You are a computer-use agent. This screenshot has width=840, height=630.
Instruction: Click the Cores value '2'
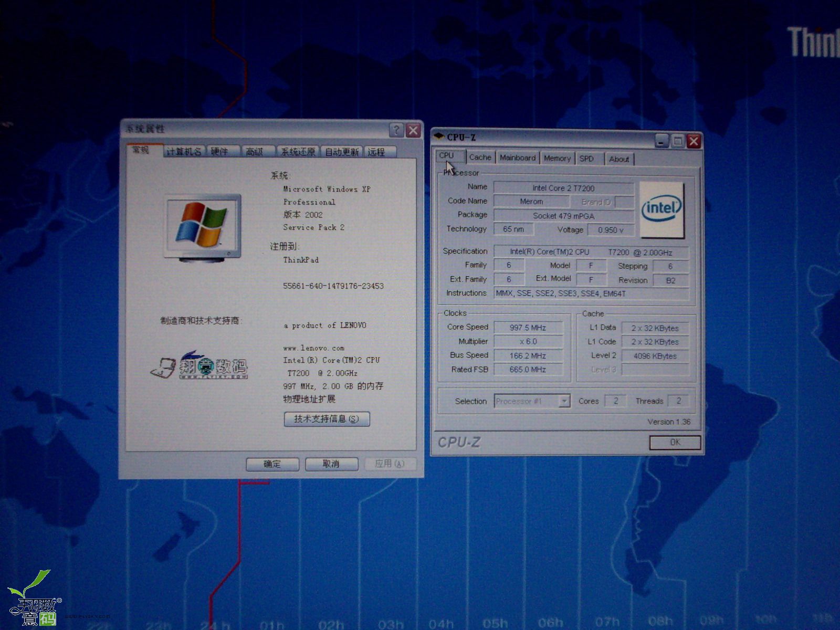tap(616, 401)
